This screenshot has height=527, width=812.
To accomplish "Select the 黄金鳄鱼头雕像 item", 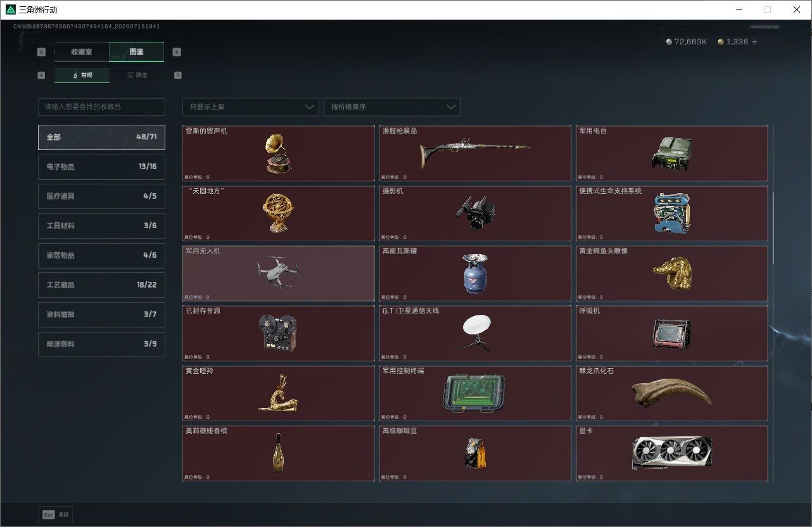I will (672, 273).
